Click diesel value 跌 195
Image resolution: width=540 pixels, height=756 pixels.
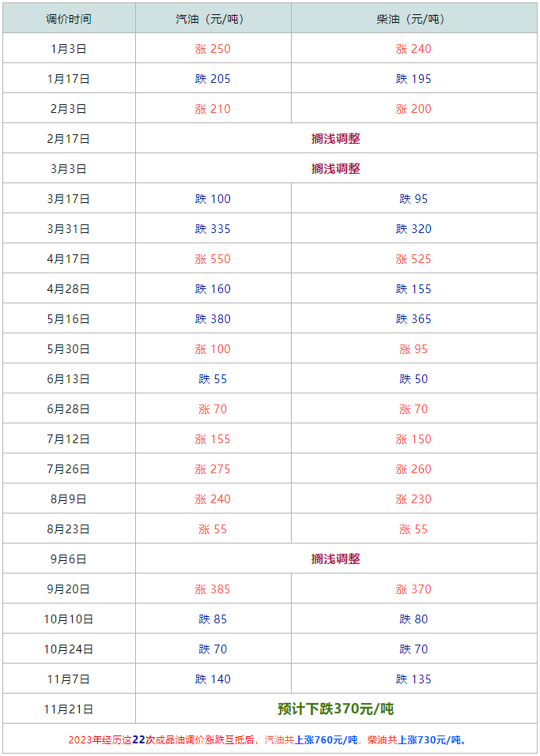(413, 78)
